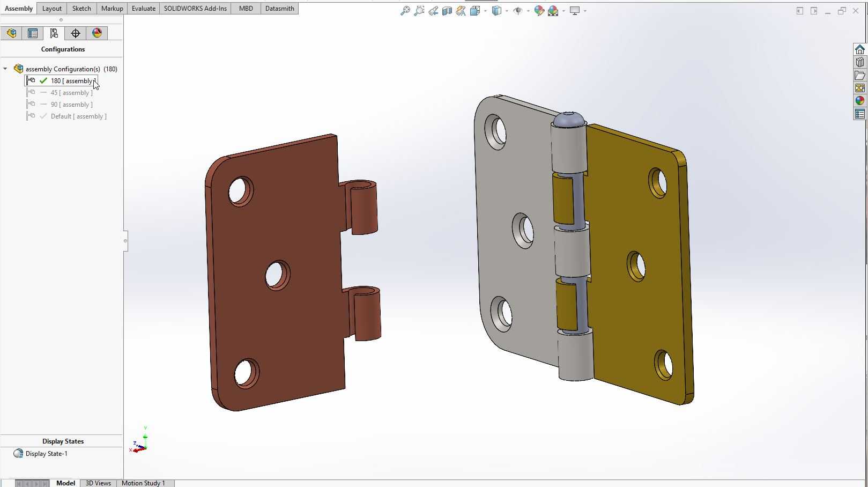Switch to FeatureManager Design Tree tab
This screenshot has width=868, height=487.
click(x=11, y=33)
